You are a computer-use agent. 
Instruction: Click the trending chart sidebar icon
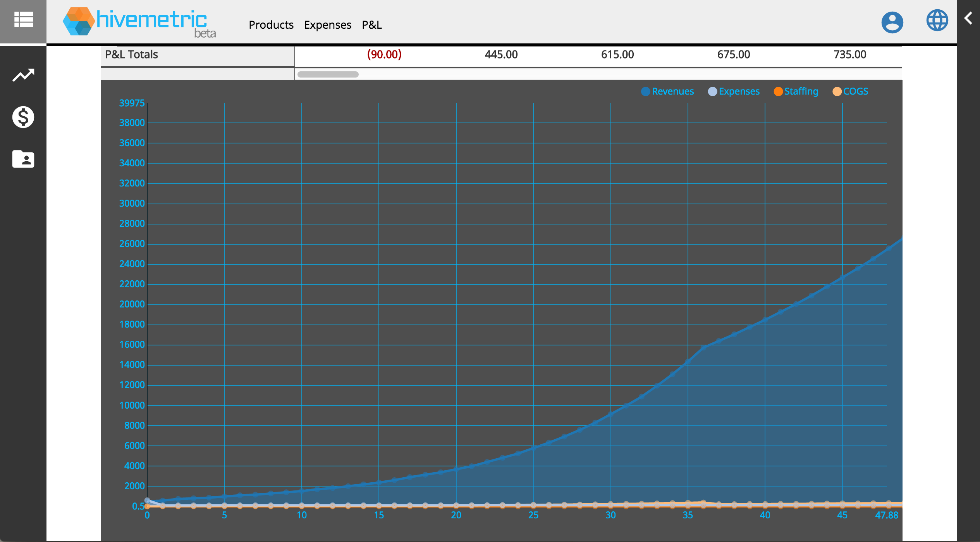coord(23,75)
